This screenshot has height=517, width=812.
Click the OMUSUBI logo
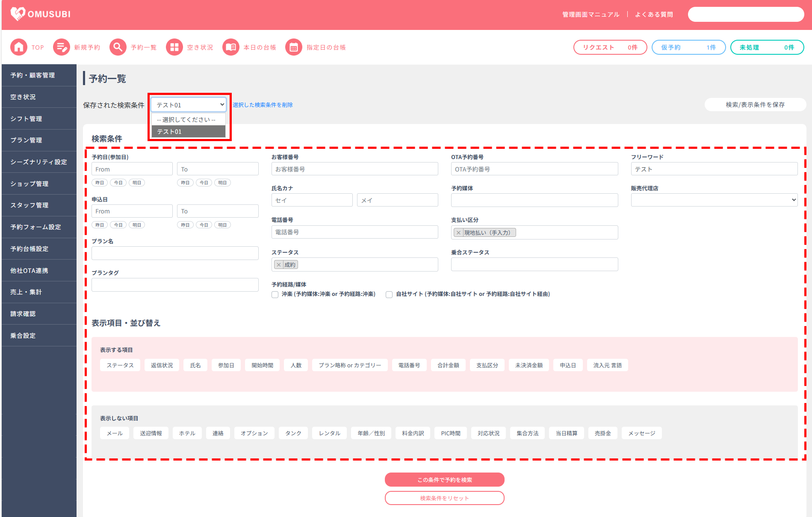point(41,14)
